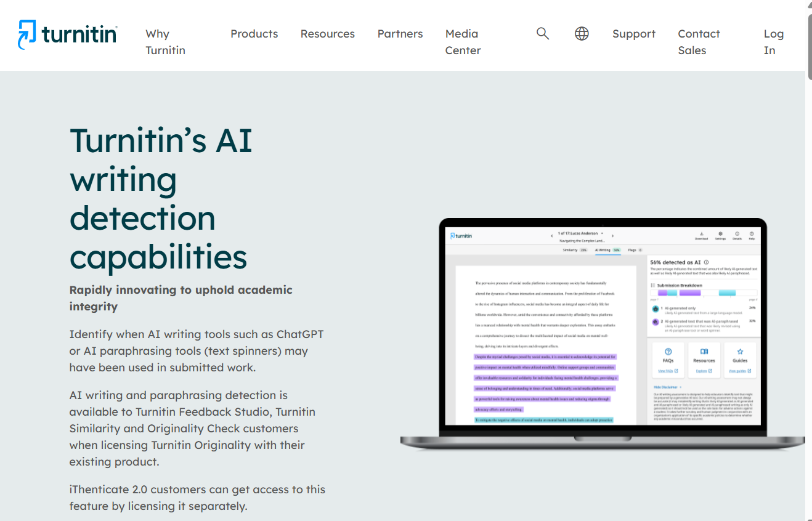
Task: Visit the Support link
Action: 634,34
